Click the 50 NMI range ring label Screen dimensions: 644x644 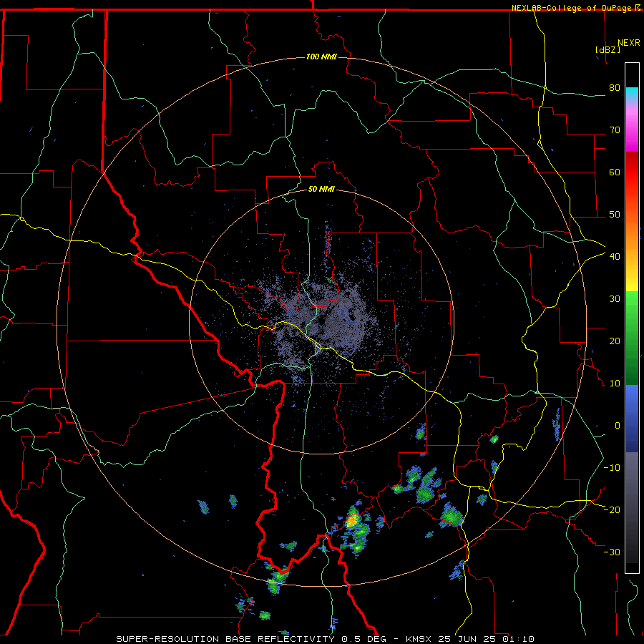[x=321, y=189]
